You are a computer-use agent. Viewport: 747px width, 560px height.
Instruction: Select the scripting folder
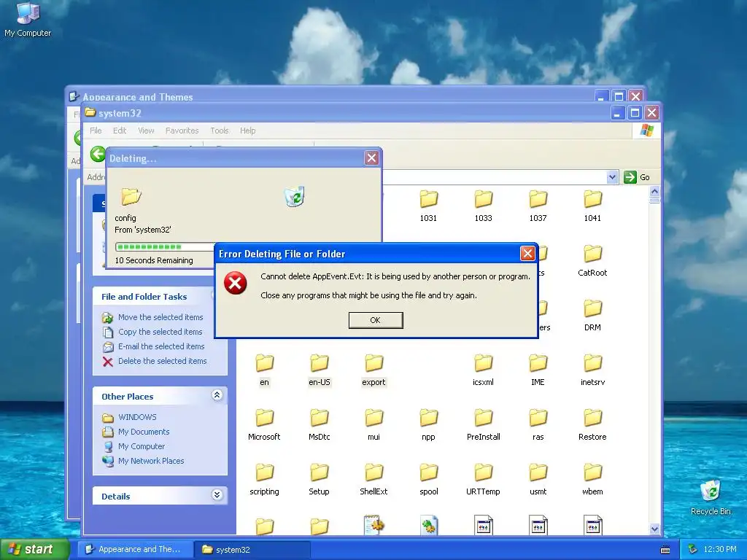[264, 480]
